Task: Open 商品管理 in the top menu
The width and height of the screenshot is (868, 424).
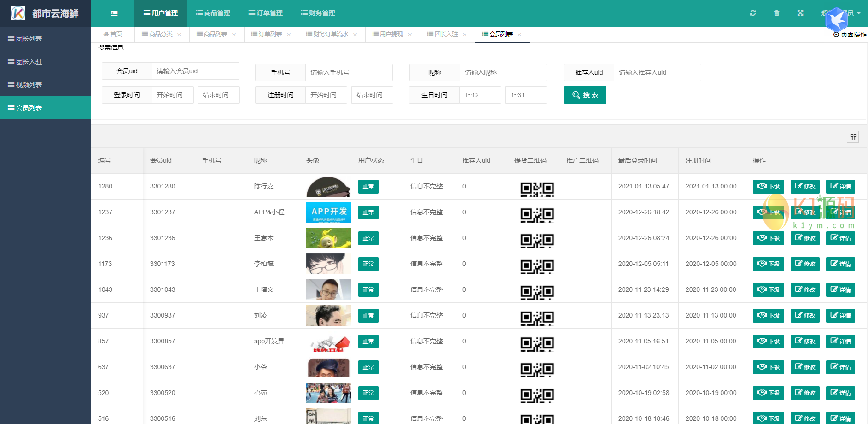Action: (213, 13)
